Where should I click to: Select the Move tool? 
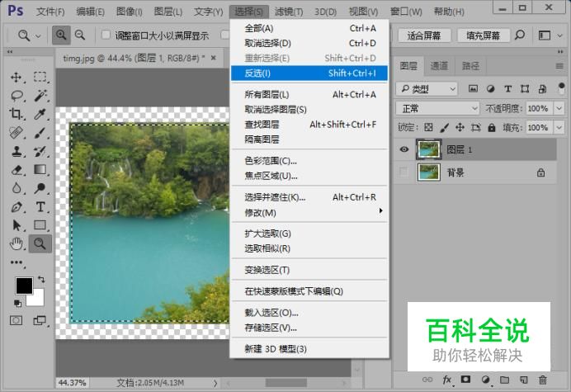click(16, 78)
